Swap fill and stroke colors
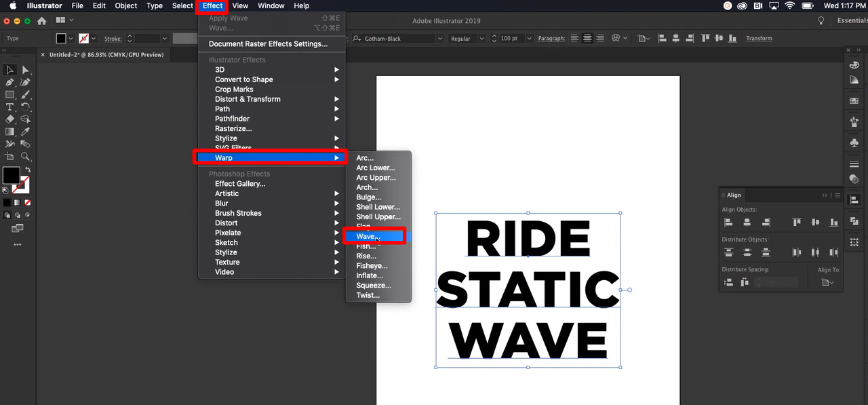The height and width of the screenshot is (405, 868). (28, 170)
